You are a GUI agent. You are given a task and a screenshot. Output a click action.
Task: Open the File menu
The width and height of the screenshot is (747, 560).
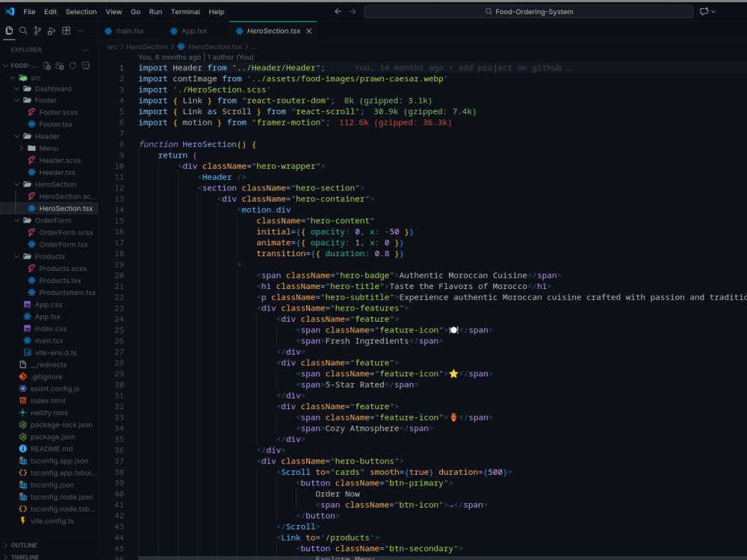coord(30,11)
